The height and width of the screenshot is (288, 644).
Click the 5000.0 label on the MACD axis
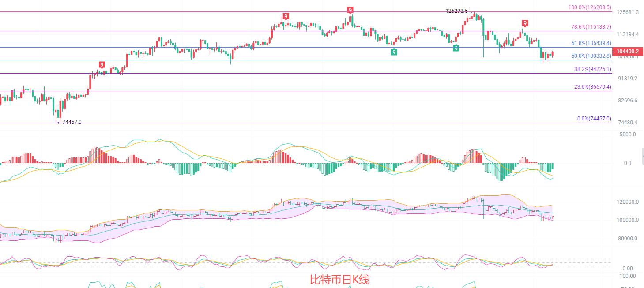628,135
